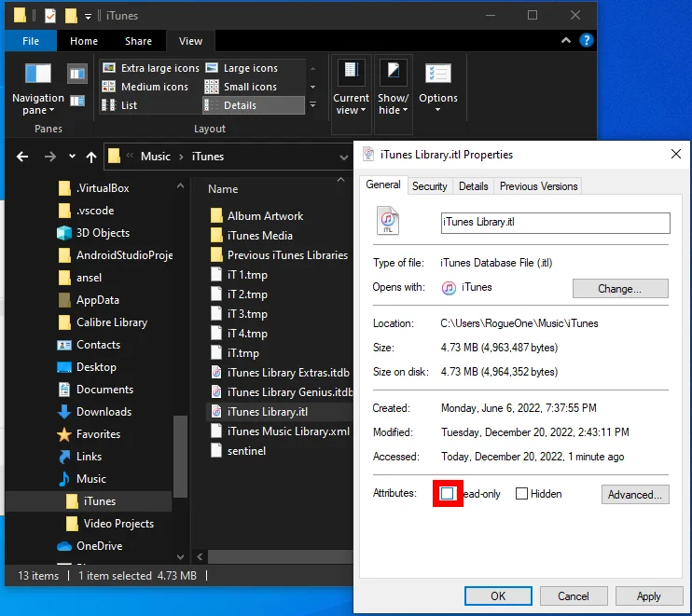This screenshot has width=692, height=616.
Task: Switch to the Previous Versions tab
Action: click(x=538, y=186)
